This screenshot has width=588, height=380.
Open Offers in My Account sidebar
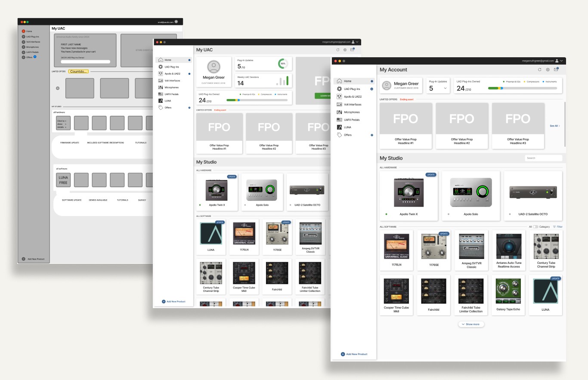point(354,135)
